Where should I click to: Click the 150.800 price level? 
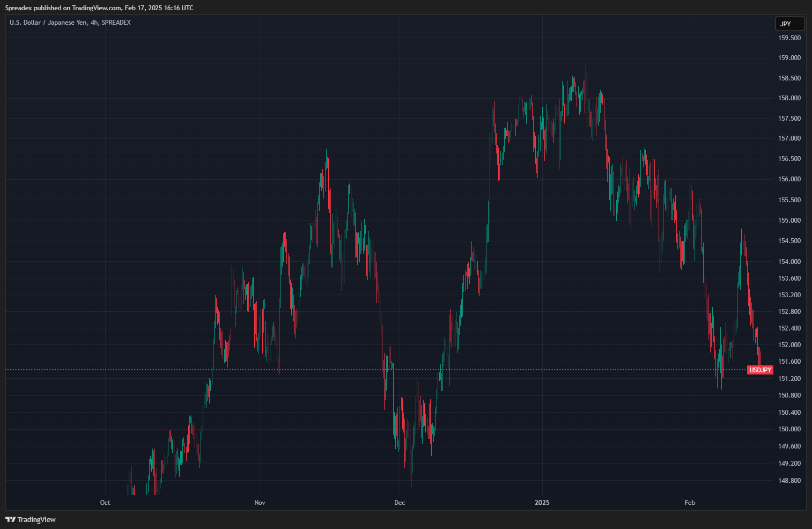tap(789, 395)
